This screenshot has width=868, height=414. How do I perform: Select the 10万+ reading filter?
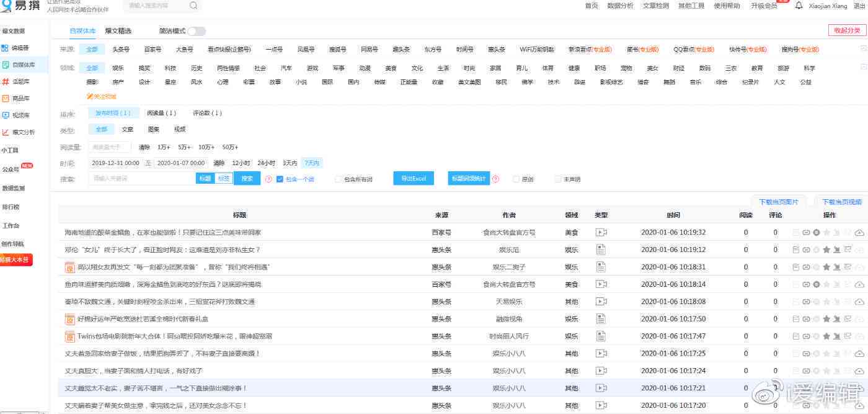point(206,147)
